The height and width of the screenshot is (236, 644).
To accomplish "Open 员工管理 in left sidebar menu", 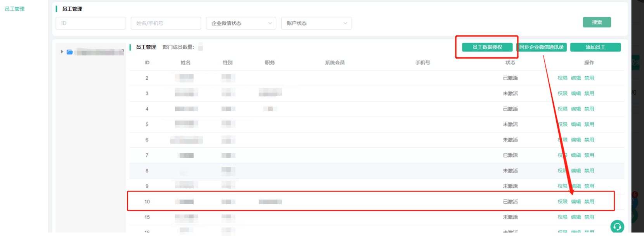I will [x=15, y=9].
